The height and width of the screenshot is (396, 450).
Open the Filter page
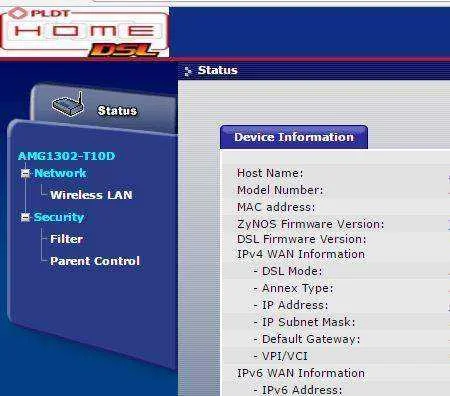pos(66,239)
